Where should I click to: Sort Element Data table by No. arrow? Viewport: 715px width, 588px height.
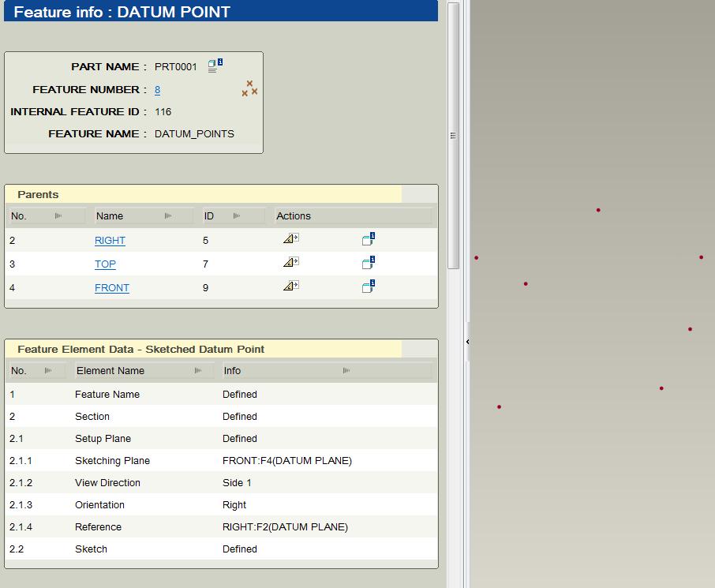pyautogui.click(x=48, y=370)
